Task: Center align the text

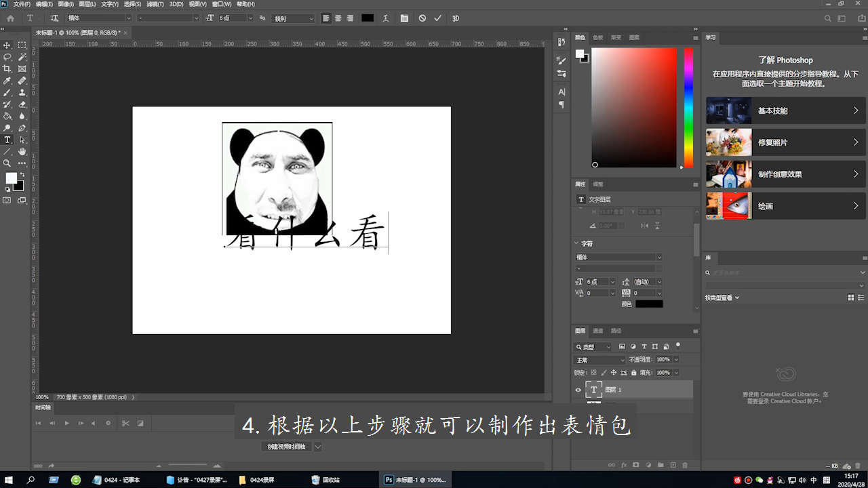Action: (338, 18)
